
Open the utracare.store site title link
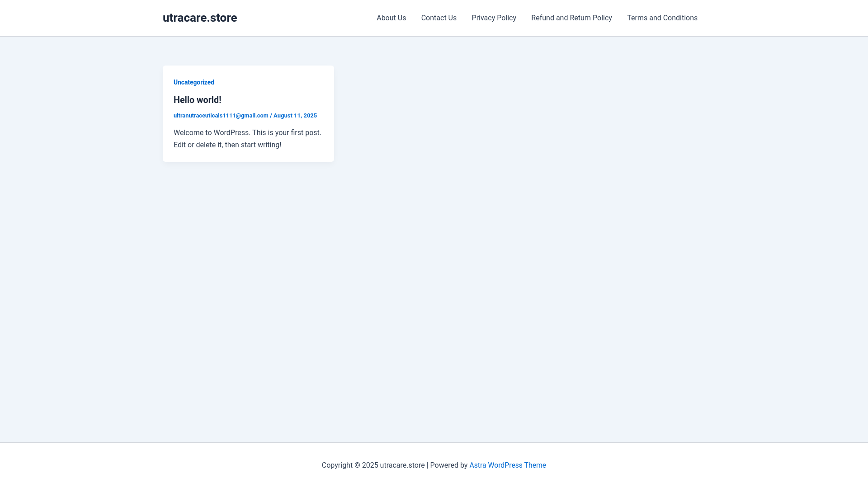200,18
